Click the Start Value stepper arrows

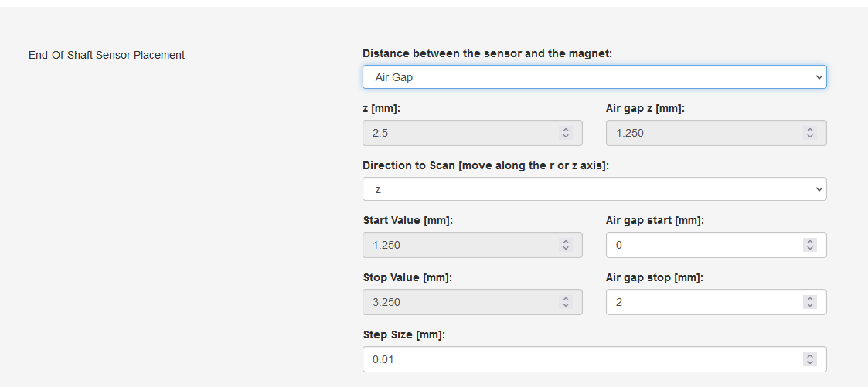[x=566, y=245]
